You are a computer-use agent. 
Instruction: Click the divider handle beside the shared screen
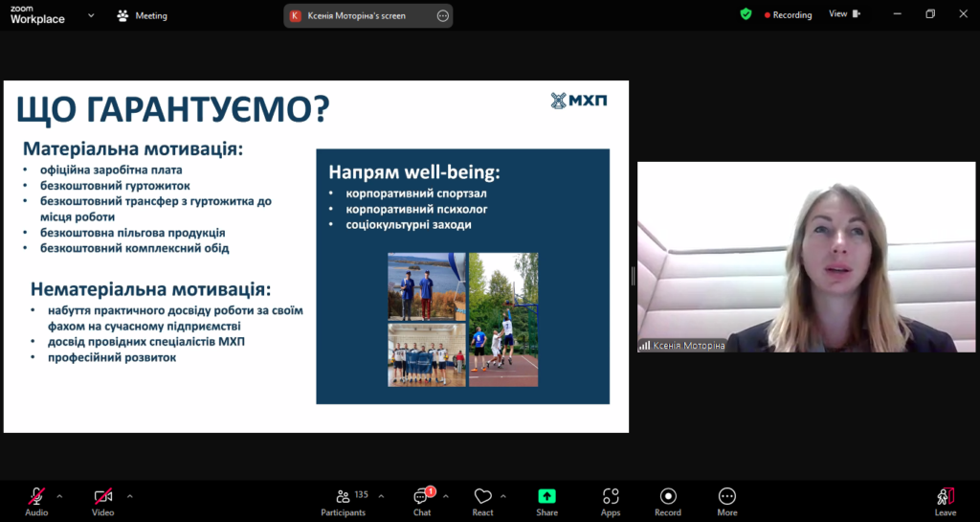(x=633, y=277)
